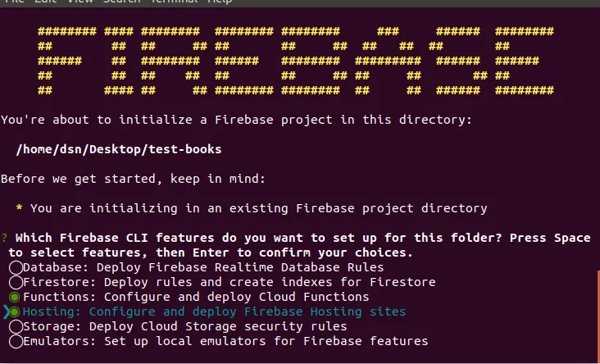Select the Storage feature radio circle
Image resolution: width=600 pixels, height=364 pixels.
coord(16,326)
